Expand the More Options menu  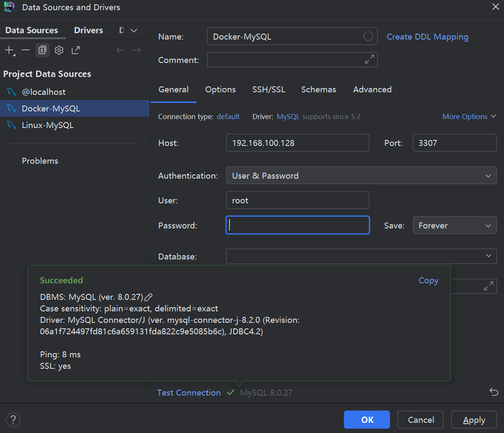(x=469, y=117)
